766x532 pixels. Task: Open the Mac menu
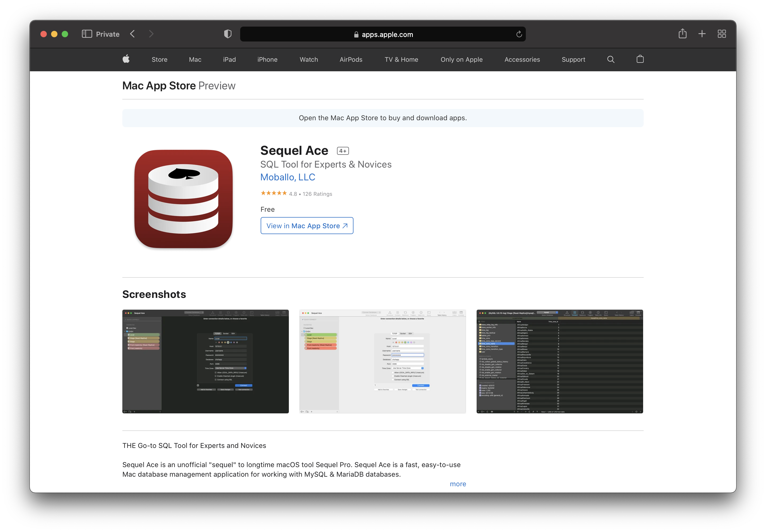195,60
